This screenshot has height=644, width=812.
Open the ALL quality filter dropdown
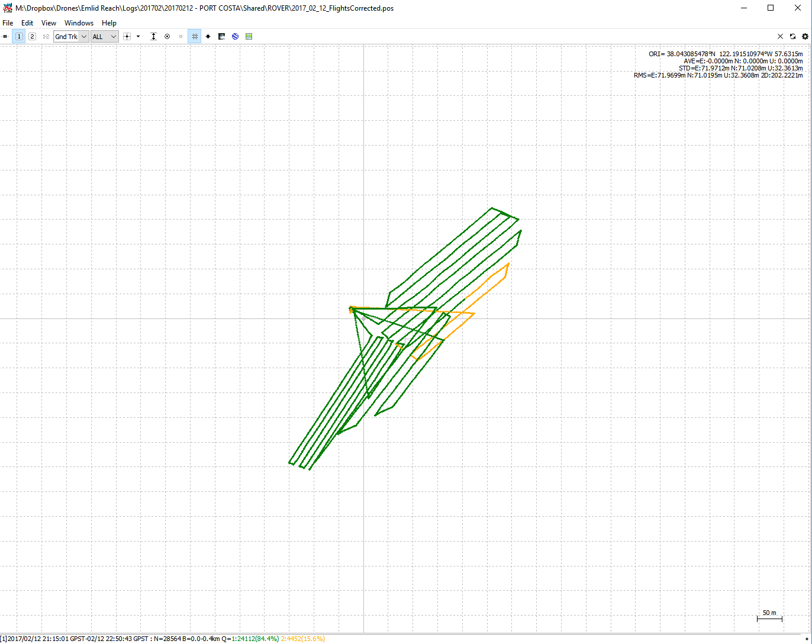pyautogui.click(x=105, y=37)
